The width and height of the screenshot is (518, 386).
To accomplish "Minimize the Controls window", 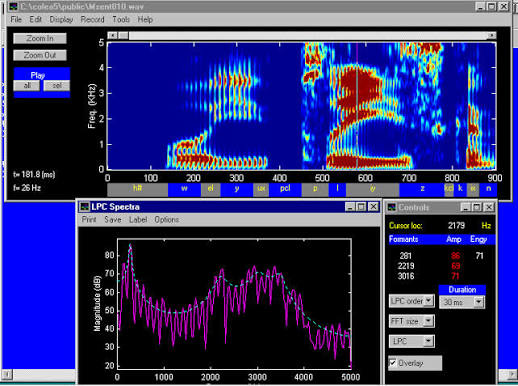I will point(465,207).
